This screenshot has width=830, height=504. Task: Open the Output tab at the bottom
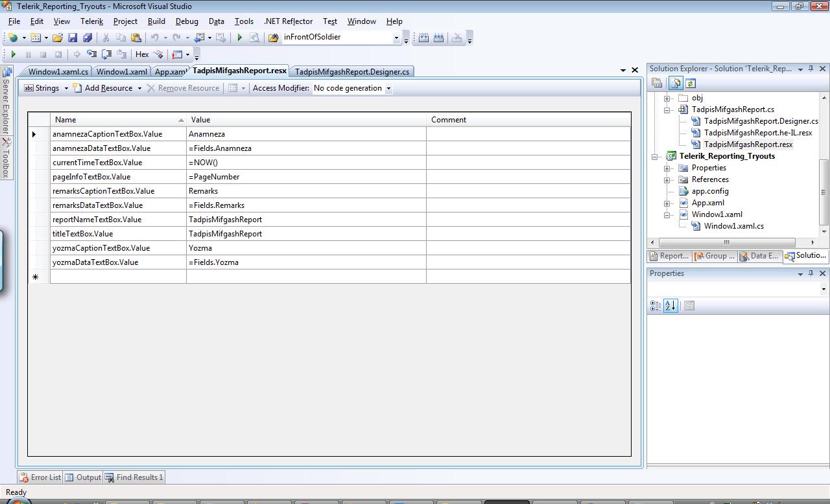(84, 477)
